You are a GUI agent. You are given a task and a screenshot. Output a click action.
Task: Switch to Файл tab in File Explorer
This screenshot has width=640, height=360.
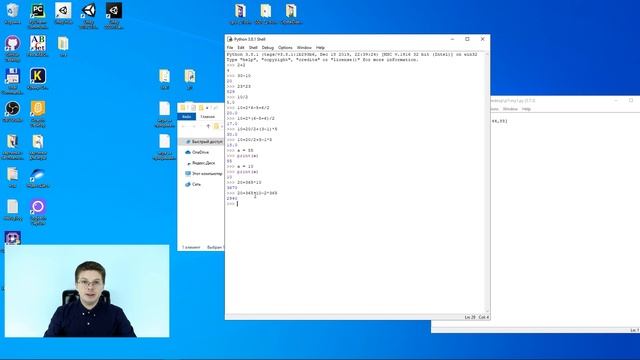[x=187, y=117]
